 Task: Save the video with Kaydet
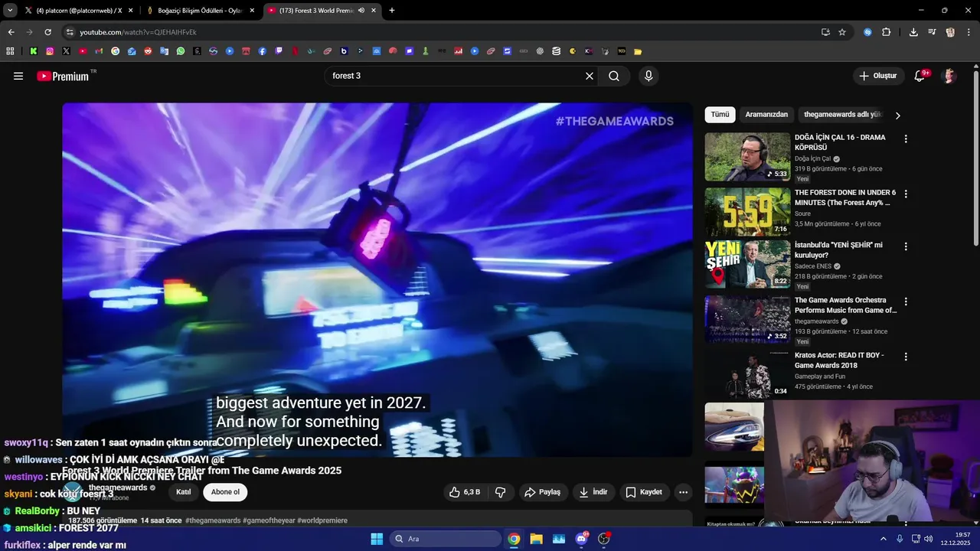tap(644, 492)
